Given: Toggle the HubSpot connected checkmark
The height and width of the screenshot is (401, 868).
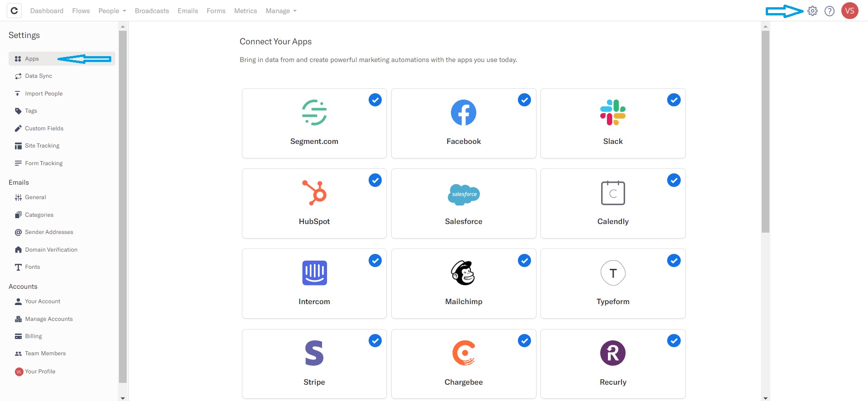Looking at the screenshot, I should (x=375, y=180).
